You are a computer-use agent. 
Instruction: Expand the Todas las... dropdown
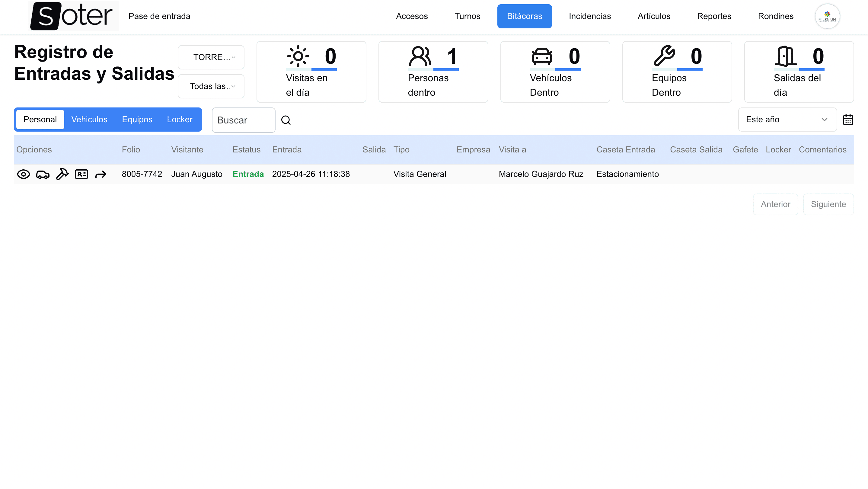coord(211,86)
